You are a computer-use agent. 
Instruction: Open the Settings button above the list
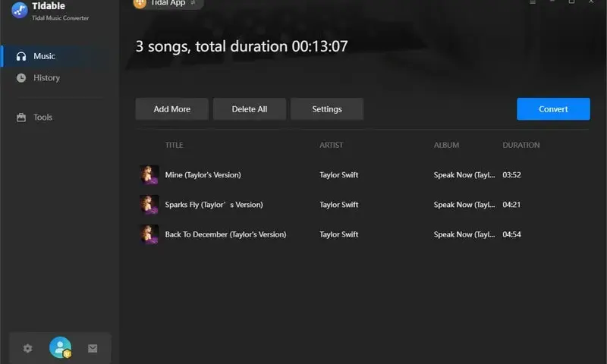327,109
